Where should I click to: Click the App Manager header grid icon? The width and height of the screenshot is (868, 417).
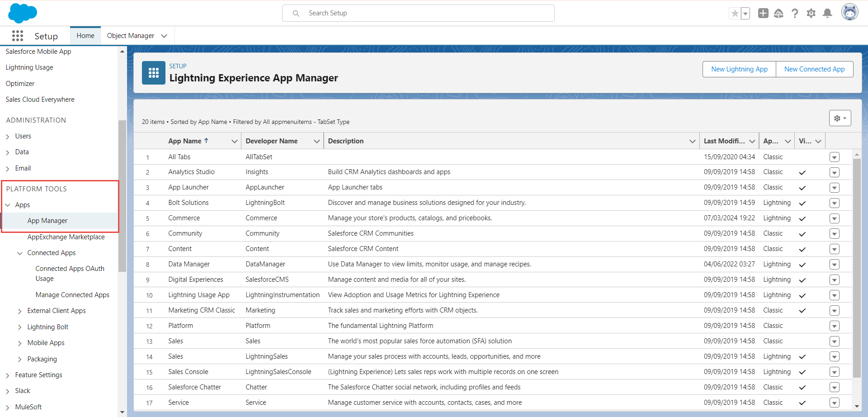tap(154, 73)
